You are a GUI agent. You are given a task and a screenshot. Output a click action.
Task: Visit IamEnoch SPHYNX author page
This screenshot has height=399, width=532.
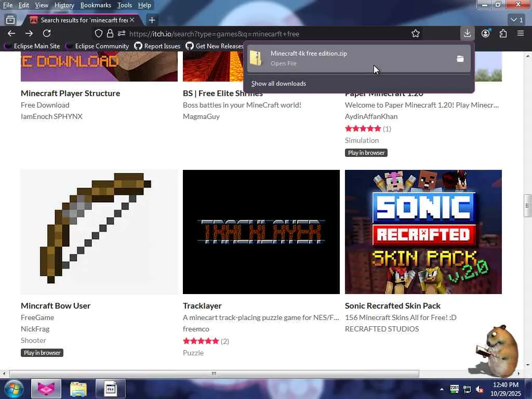pos(51,116)
